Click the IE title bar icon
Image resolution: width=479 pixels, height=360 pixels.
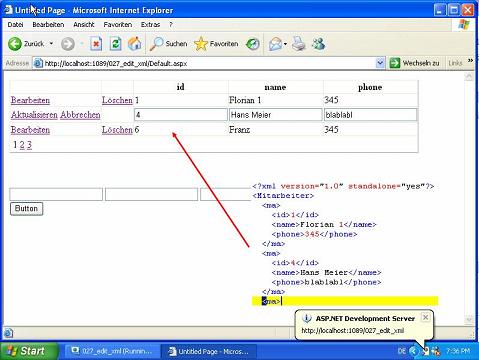pos(9,10)
